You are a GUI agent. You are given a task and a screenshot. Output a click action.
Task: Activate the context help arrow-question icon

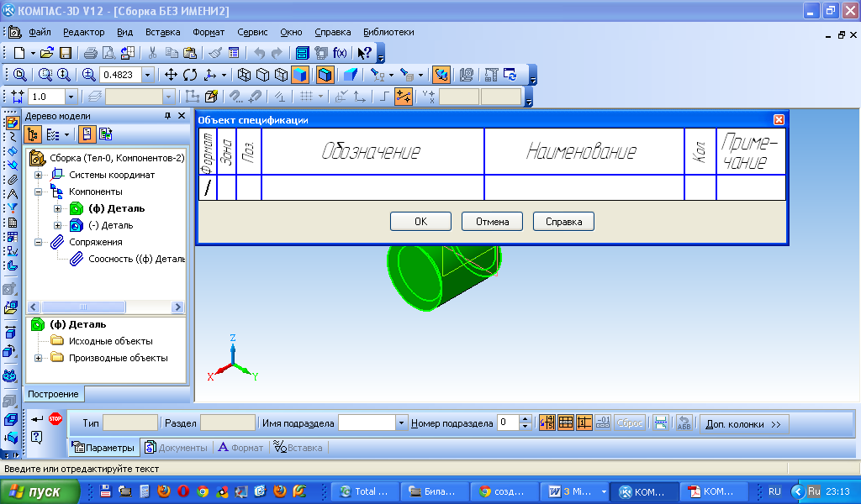(364, 53)
